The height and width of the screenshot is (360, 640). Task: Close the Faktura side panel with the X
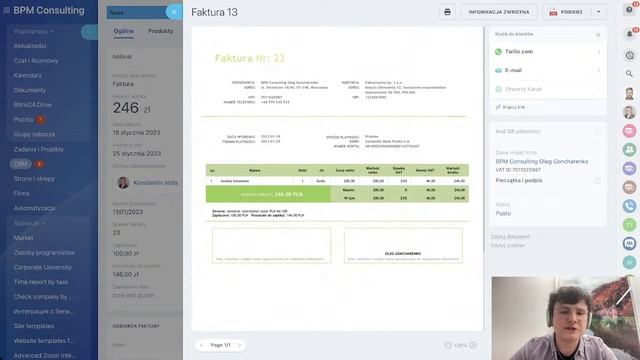(174, 12)
